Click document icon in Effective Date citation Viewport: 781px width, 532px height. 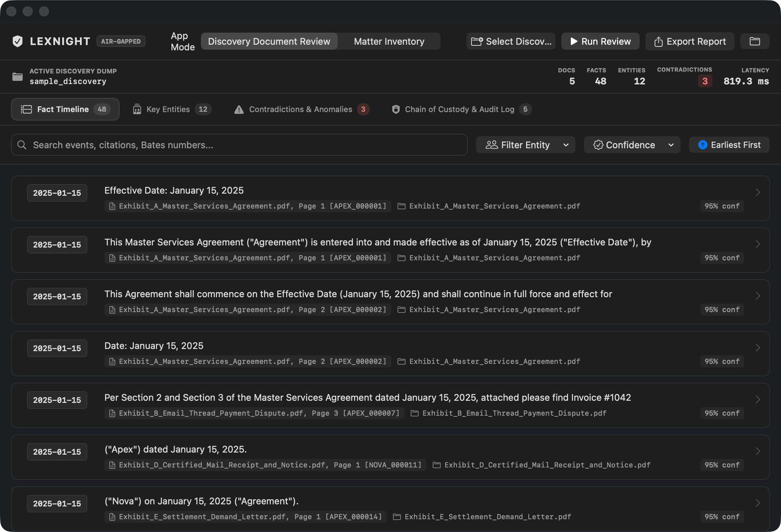112,206
